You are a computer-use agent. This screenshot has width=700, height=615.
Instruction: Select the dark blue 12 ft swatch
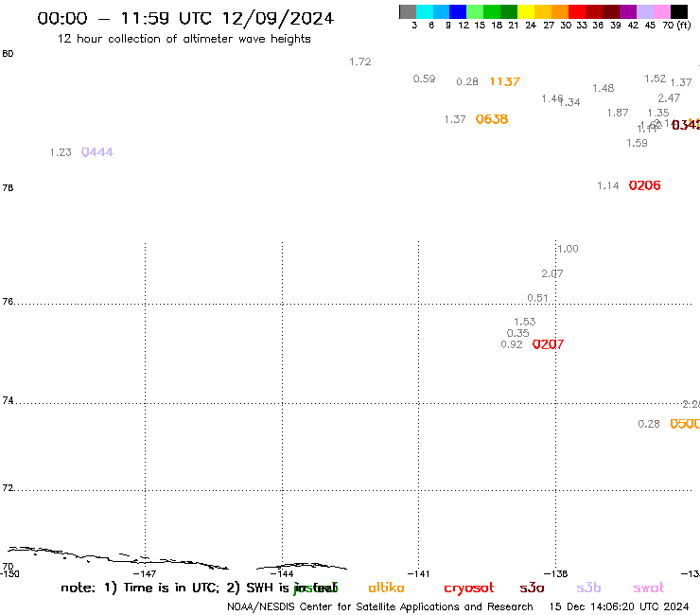click(x=458, y=11)
